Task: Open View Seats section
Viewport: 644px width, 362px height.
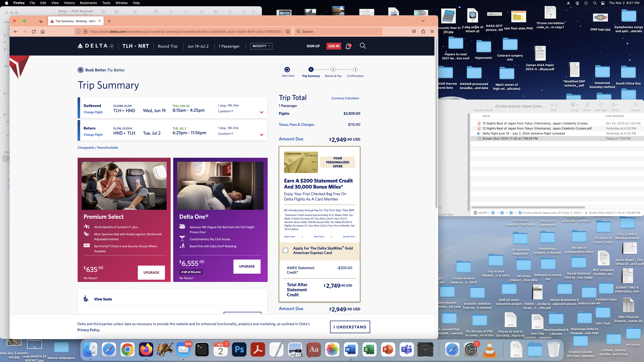Action: [103, 299]
